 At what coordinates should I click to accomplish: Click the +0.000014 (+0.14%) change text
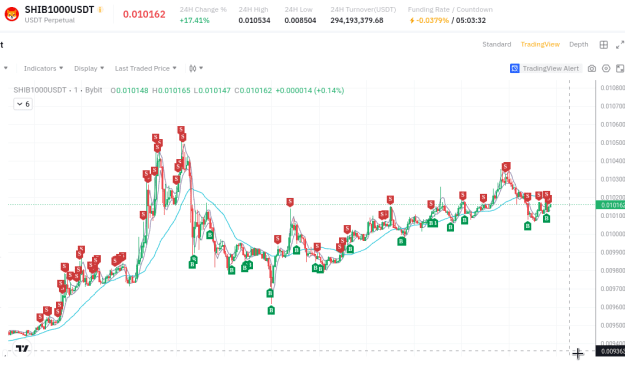click(x=310, y=91)
